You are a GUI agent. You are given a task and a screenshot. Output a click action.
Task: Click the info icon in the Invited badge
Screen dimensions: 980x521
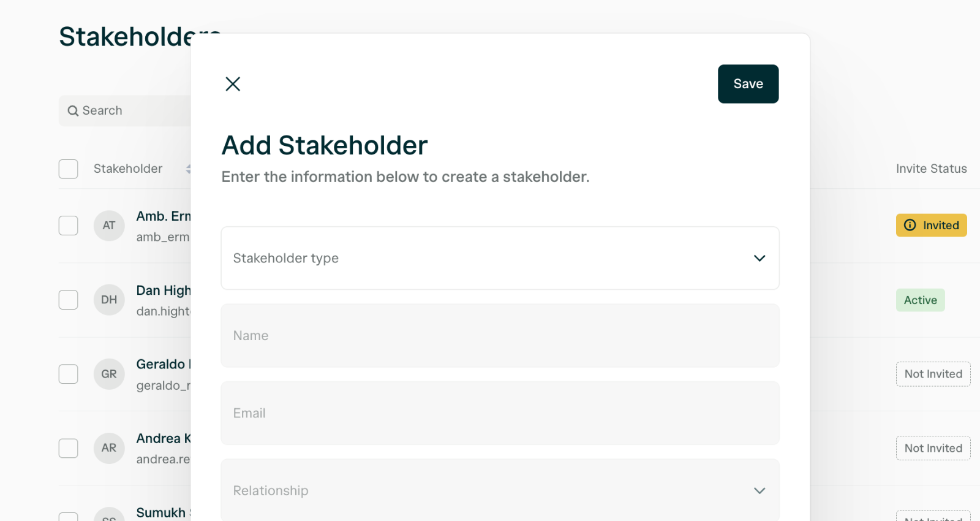pyautogui.click(x=910, y=225)
